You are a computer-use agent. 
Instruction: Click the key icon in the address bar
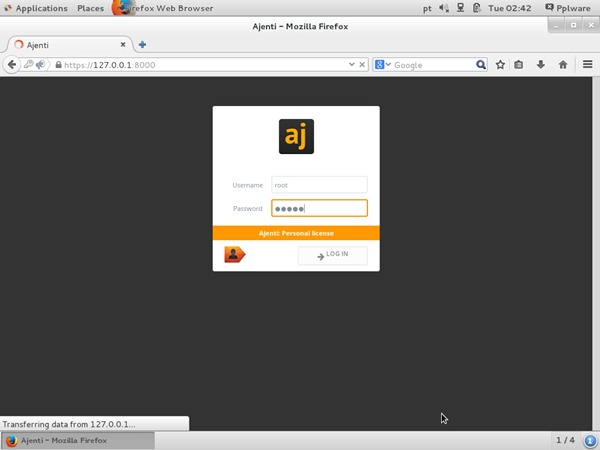[29, 64]
